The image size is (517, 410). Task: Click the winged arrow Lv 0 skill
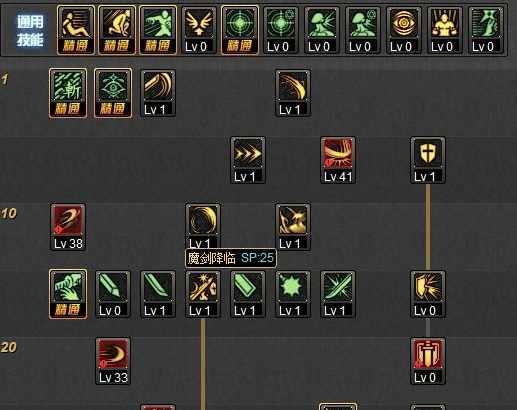click(x=199, y=30)
